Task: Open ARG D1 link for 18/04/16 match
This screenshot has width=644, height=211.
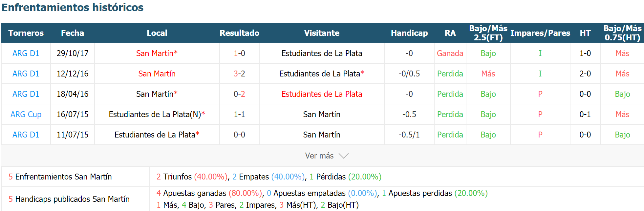Action: (x=26, y=94)
